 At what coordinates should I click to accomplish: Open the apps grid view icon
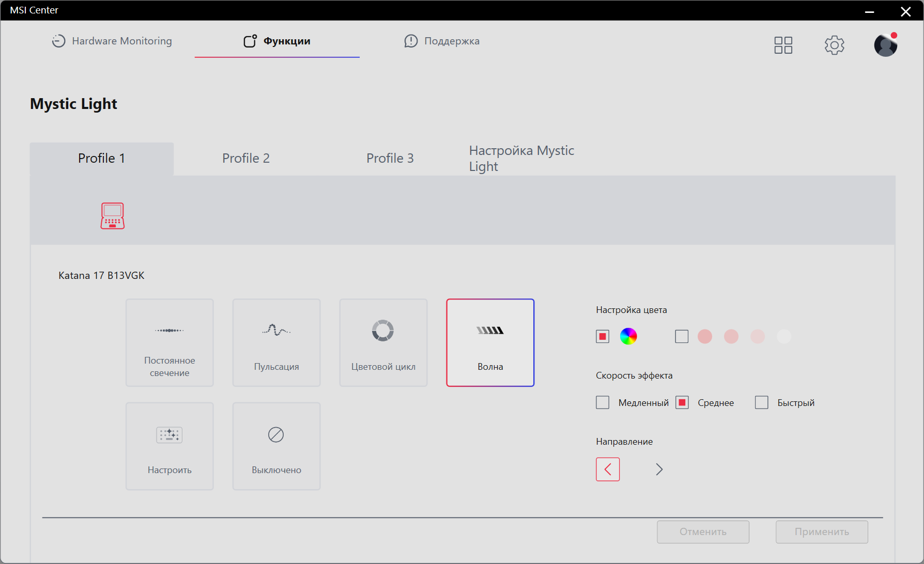coord(783,45)
